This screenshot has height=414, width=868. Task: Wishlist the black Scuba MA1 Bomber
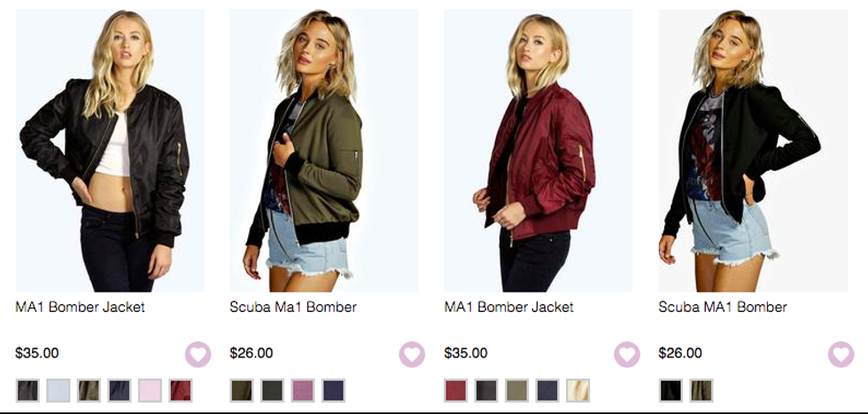[841, 354]
